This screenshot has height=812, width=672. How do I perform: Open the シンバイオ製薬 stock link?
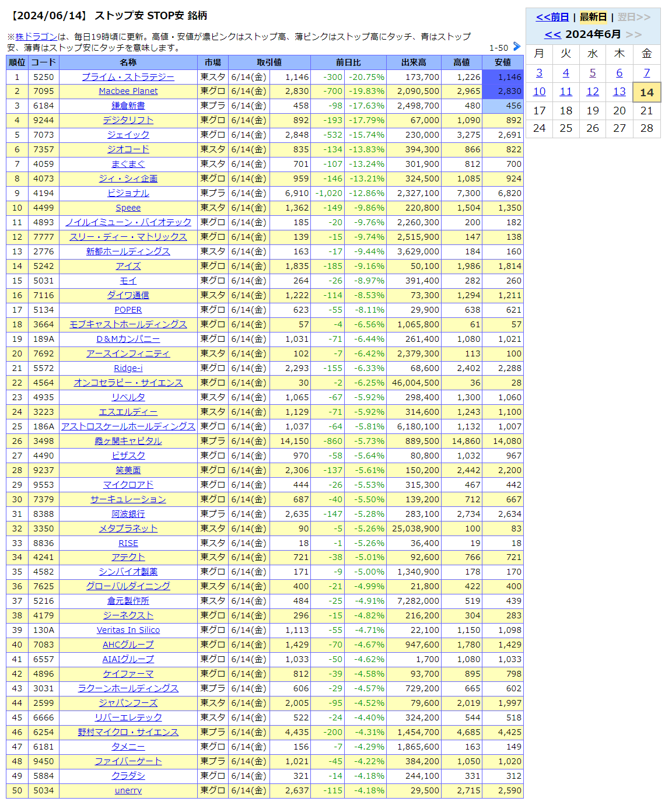click(128, 572)
